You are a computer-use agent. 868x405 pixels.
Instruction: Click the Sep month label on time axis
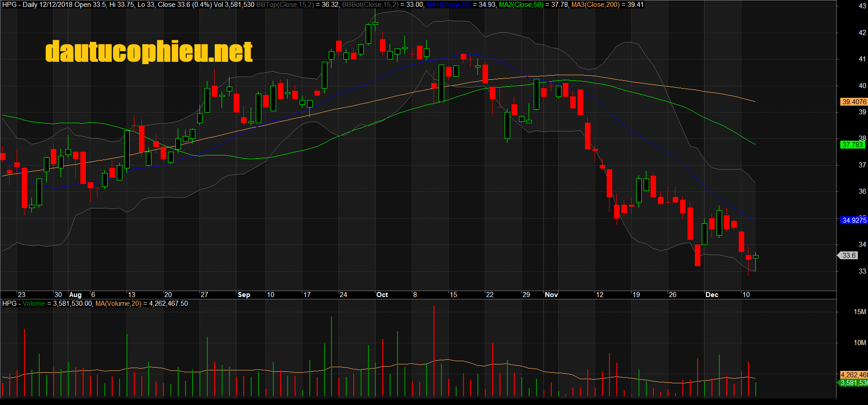[244, 295]
